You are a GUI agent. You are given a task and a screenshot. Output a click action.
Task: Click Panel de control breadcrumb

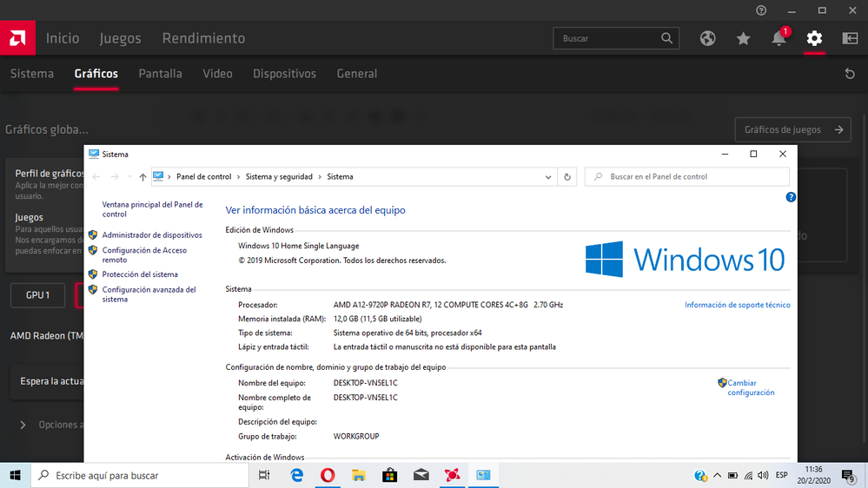point(203,177)
